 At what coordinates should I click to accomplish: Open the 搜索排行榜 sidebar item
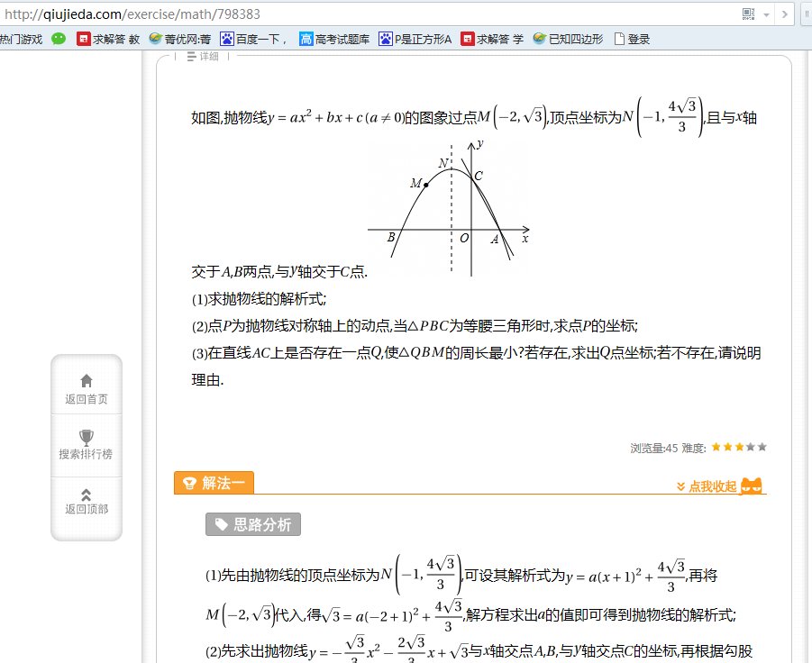click(x=86, y=444)
